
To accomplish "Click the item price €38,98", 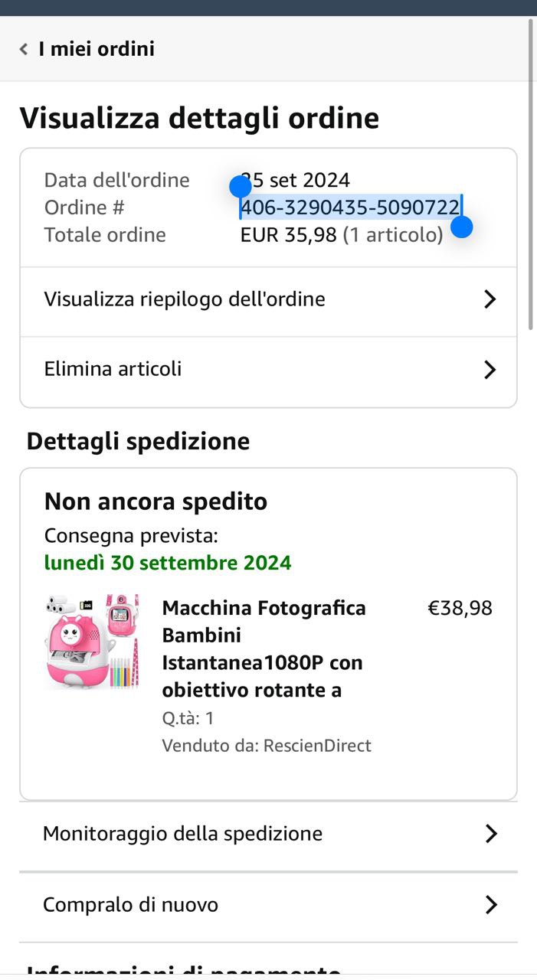I will pos(460,609).
